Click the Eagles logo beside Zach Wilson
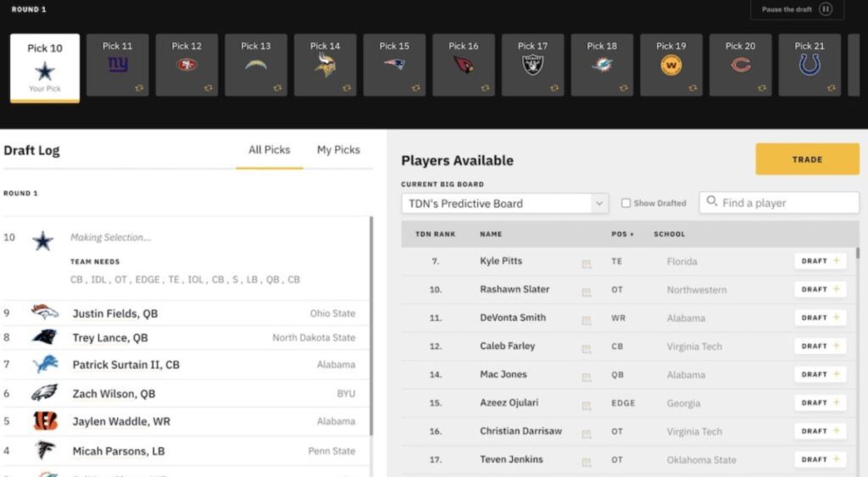 pos(44,393)
